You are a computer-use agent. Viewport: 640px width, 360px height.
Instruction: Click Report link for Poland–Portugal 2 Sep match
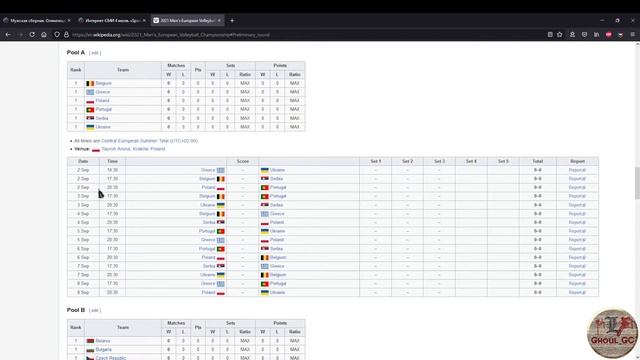(x=577, y=187)
